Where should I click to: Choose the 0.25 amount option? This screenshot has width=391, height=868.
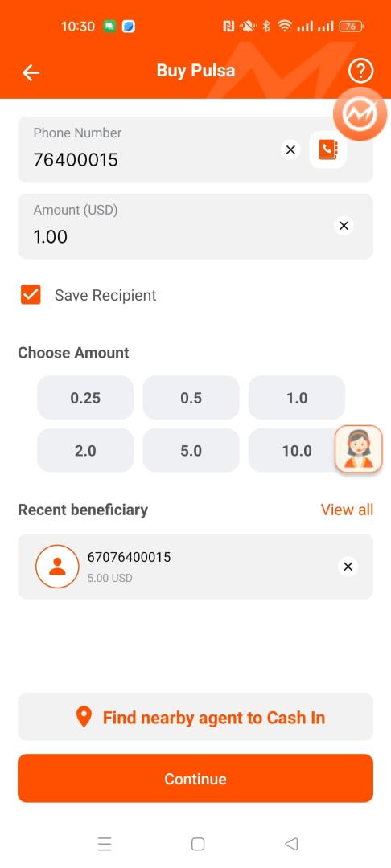(85, 398)
